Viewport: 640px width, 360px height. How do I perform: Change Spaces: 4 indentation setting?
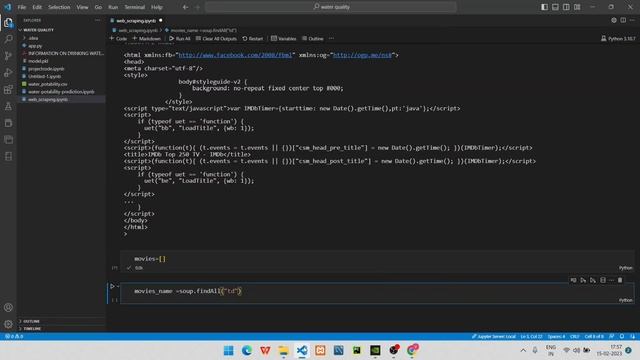556,336
